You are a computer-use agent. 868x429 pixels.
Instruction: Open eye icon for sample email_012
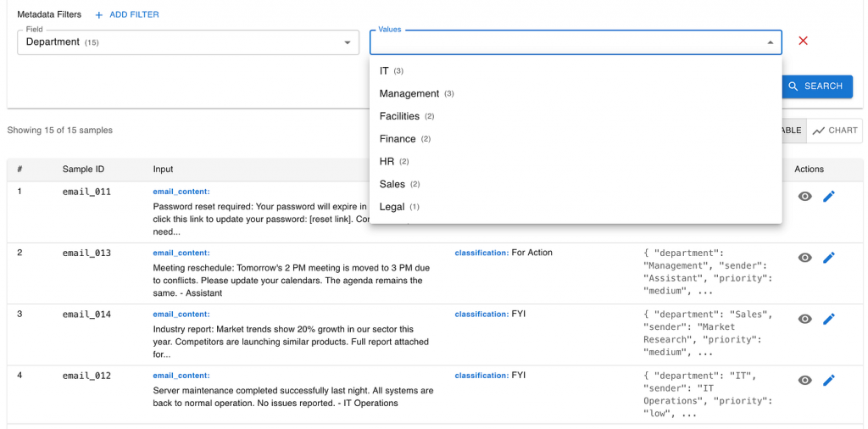click(x=804, y=380)
